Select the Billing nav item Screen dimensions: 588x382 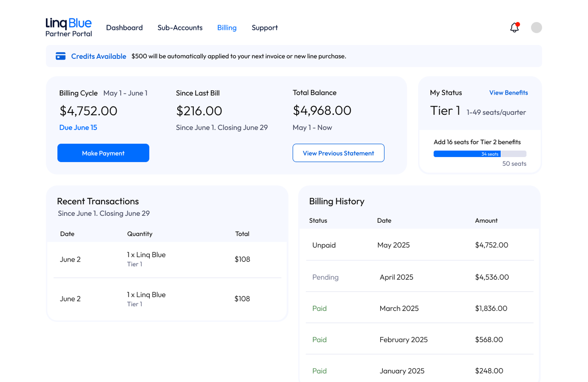[227, 28]
